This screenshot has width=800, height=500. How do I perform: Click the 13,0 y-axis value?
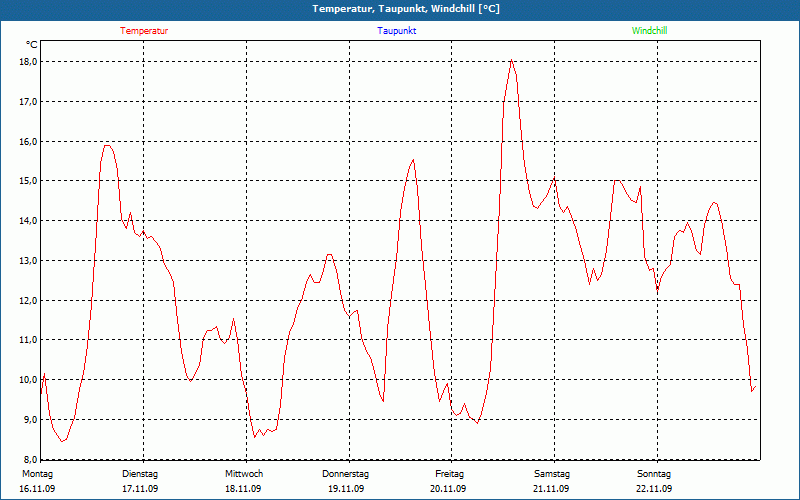pos(29,260)
